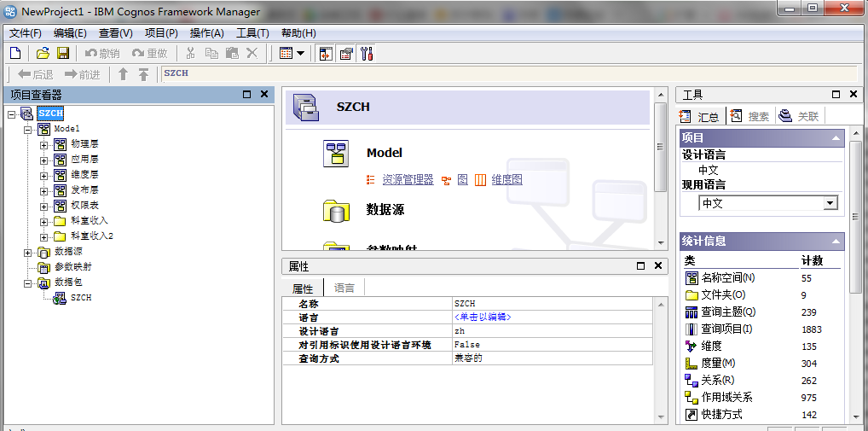Click the <单击以编辑> language value
Image resolution: width=868 pixels, height=431 pixels.
tap(482, 317)
